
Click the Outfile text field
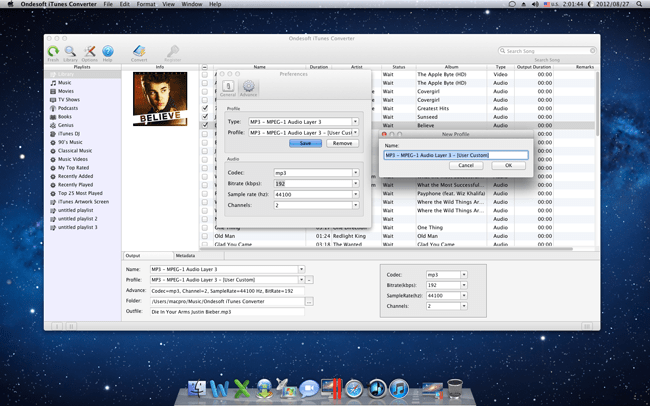(227, 311)
